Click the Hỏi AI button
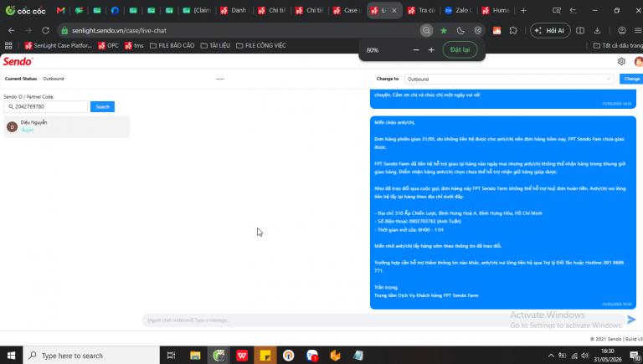 [x=550, y=30]
